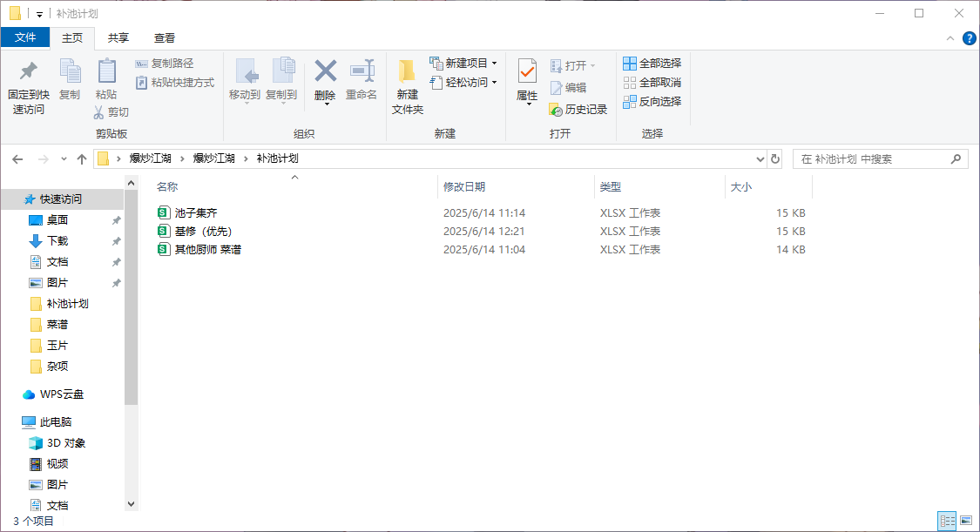Open the 文件 menu tab

pyautogui.click(x=25, y=37)
